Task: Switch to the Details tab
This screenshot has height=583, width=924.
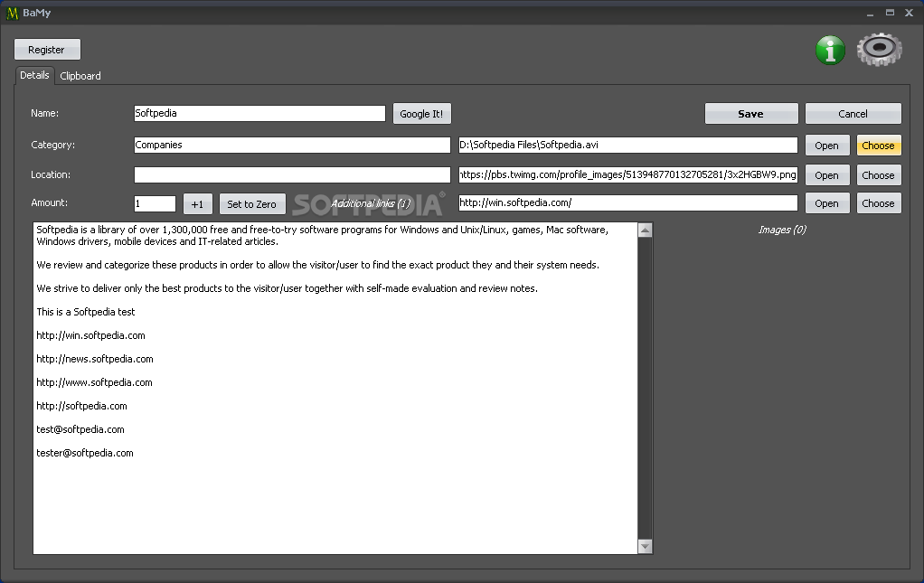Action: point(34,75)
